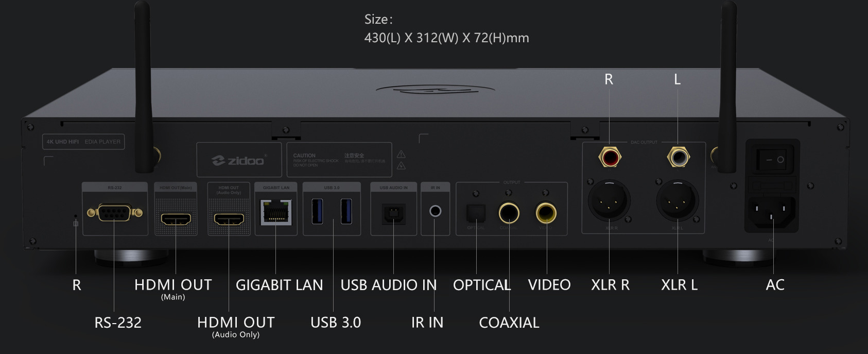The image size is (868, 354).
Task: Click the square USB Audio In port
Action: (x=393, y=213)
